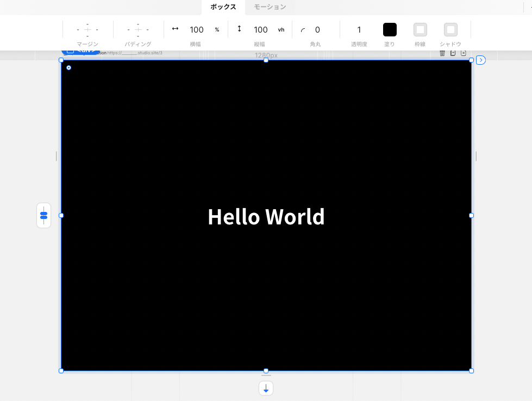Edit the 縦幅 height value 100
Viewport: 532px width, 401px height.
261,30
